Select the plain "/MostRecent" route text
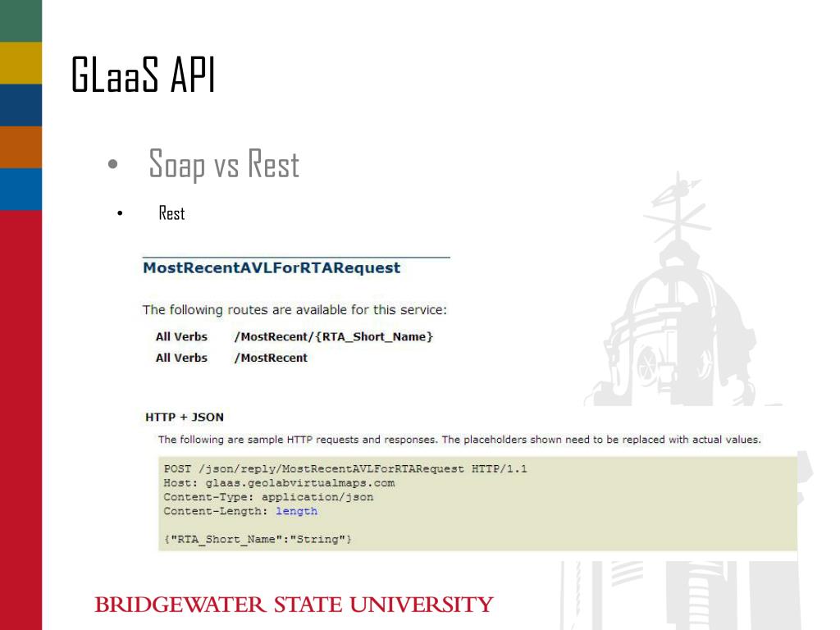 271,358
